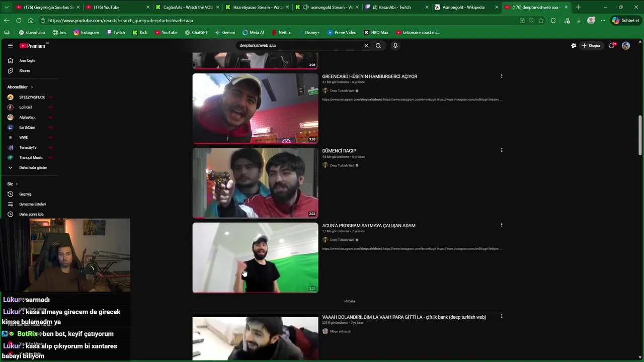Start voice search with microphone icon

tap(395, 46)
